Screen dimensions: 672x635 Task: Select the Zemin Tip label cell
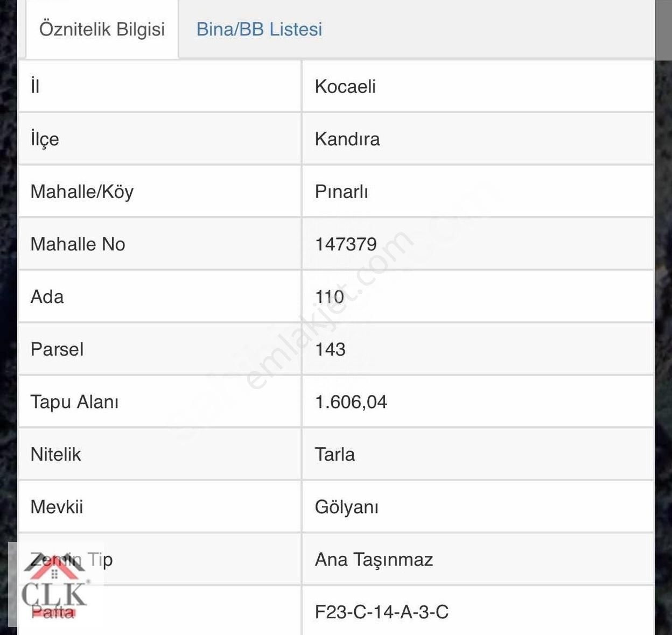[x=72, y=559]
